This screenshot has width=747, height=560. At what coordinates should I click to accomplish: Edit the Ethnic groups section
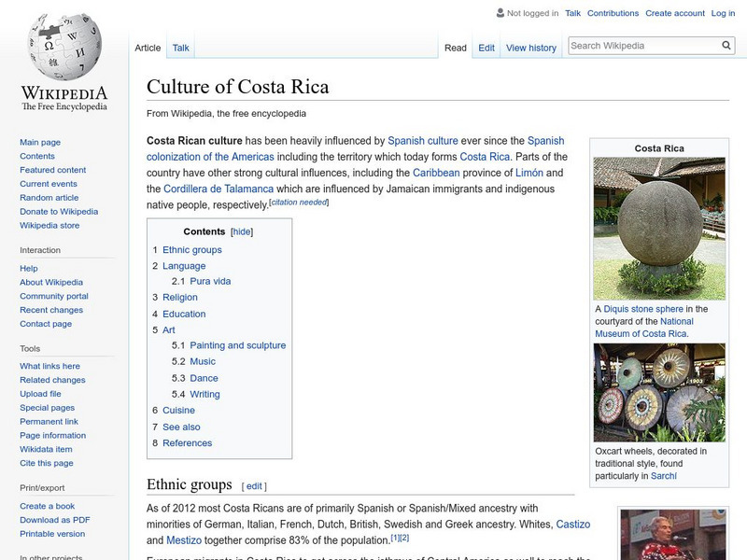(x=254, y=486)
